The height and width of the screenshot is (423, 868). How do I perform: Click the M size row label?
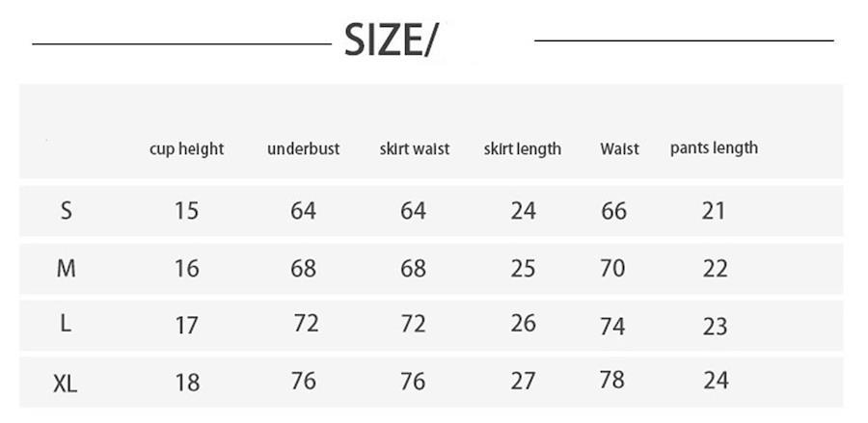(66, 269)
